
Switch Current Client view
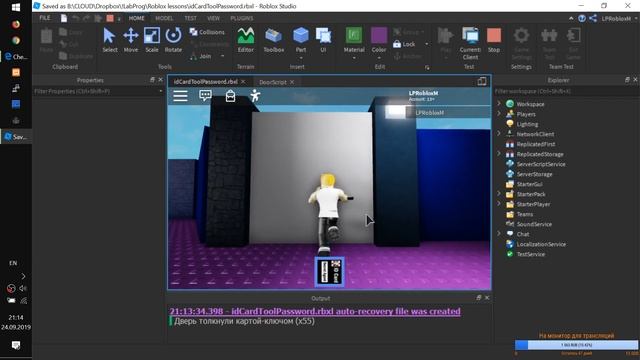(x=470, y=43)
